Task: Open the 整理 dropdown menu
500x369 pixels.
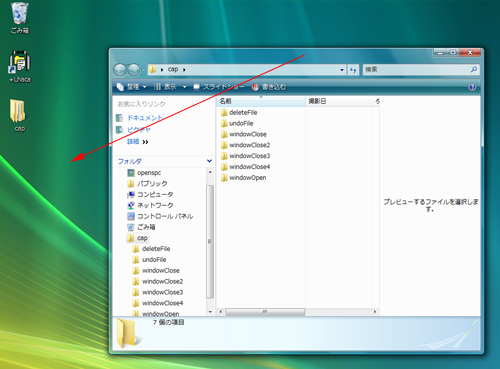Action: tap(132, 87)
